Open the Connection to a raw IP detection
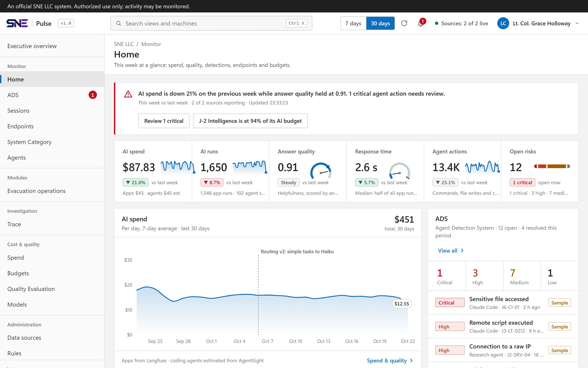Screen dimensions: 588x368 pyautogui.click(x=503, y=350)
